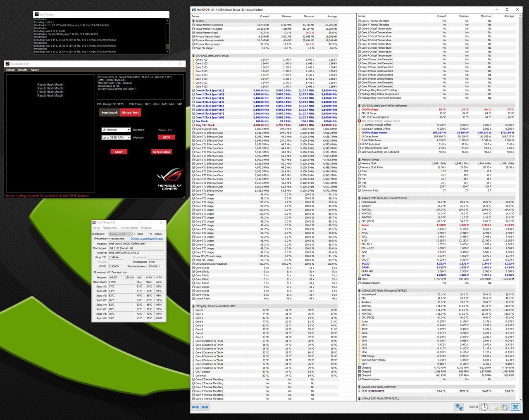
Task: Click the icon beside Core 0 Thermal Throttling
Action: (193, 380)
